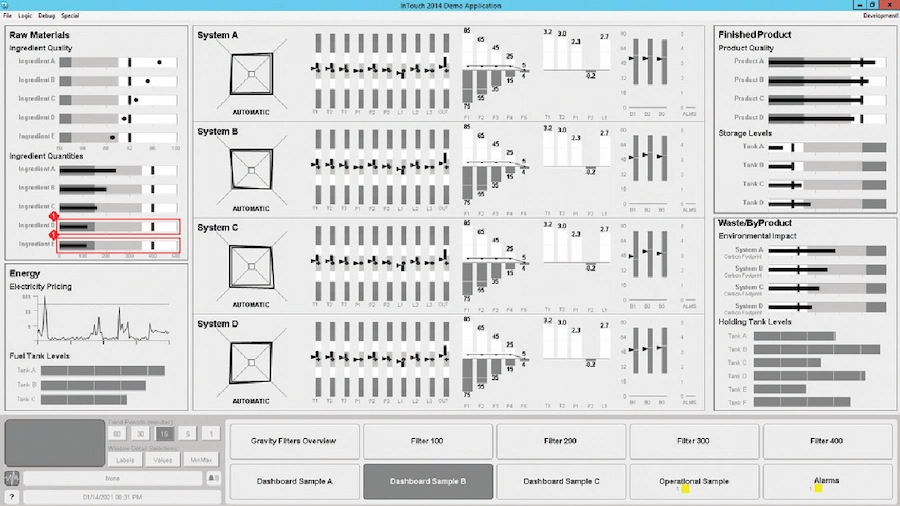Choose the 5 minute trend period
This screenshot has width=900, height=506.
click(187, 434)
